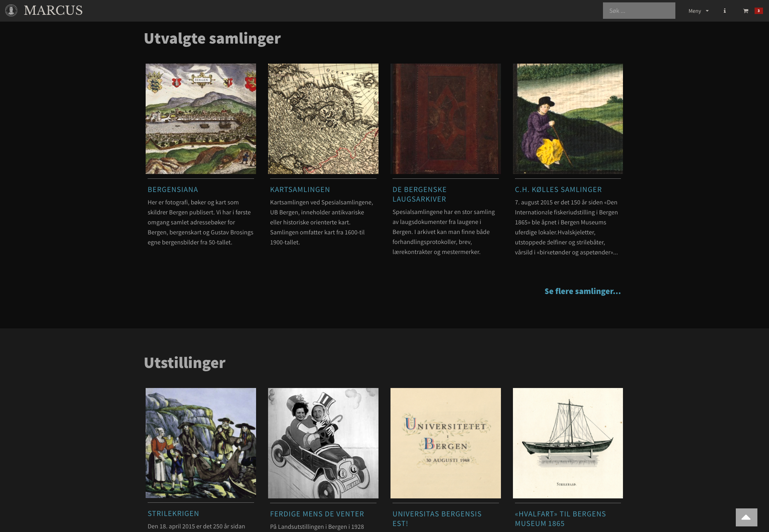This screenshot has width=769, height=532.
Task: Expand the Meny dropdown
Action: pos(698,11)
